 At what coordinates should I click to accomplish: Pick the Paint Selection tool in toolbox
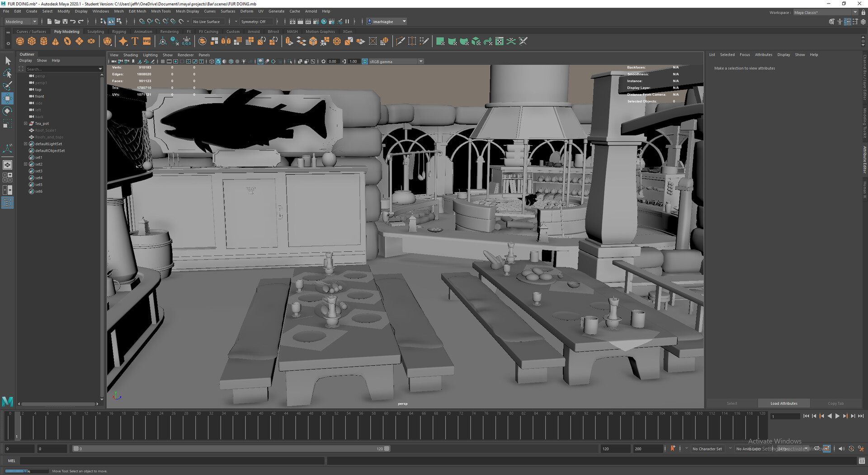point(8,85)
